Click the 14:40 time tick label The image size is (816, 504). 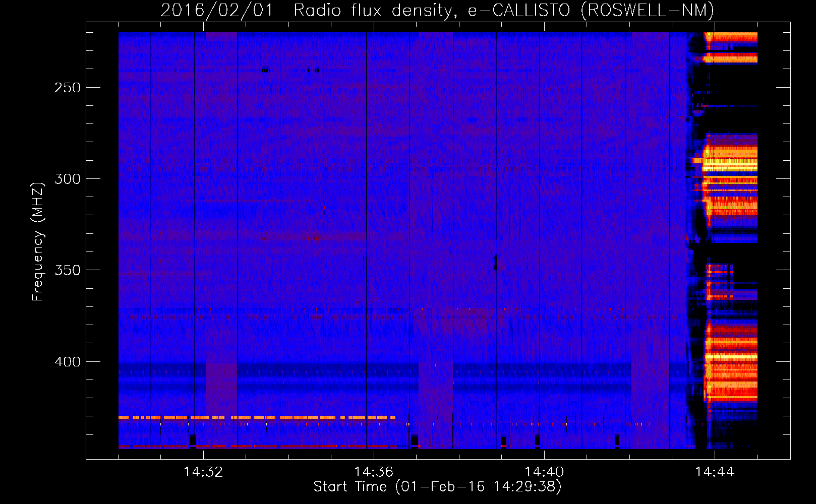[x=544, y=472]
